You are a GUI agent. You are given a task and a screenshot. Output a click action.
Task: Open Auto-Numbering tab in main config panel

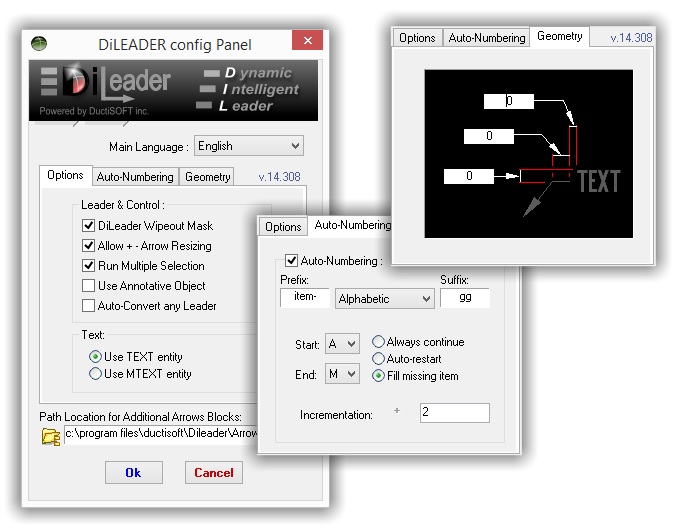[135, 177]
